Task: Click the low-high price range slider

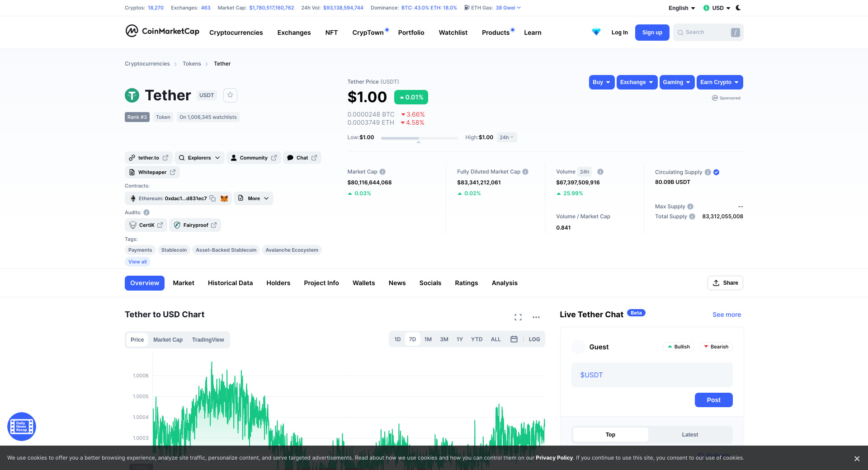Action: 419,138
